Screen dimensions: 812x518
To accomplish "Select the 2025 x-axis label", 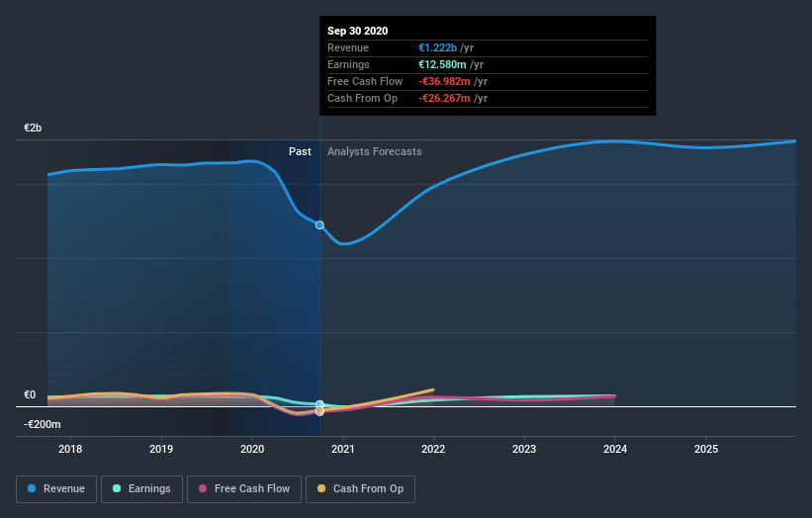I will coord(706,449).
